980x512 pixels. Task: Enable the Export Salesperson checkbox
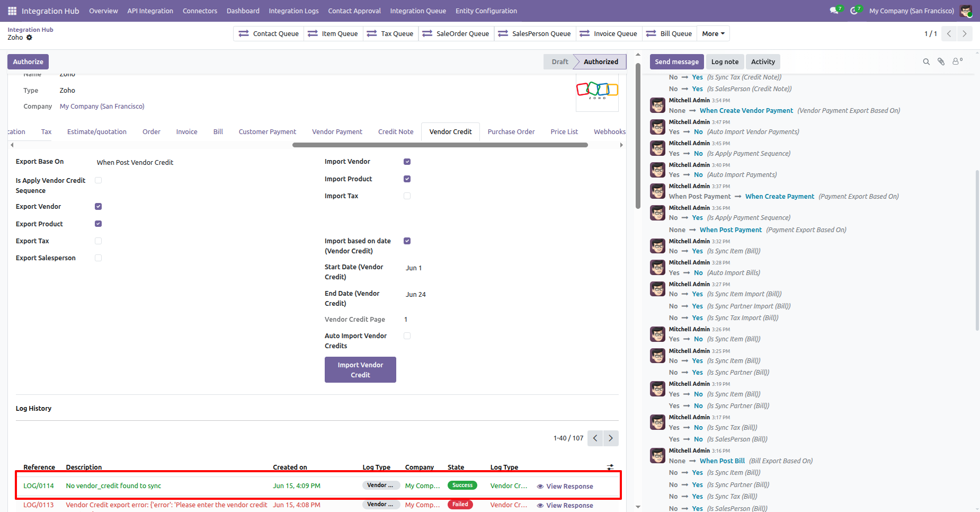click(98, 258)
